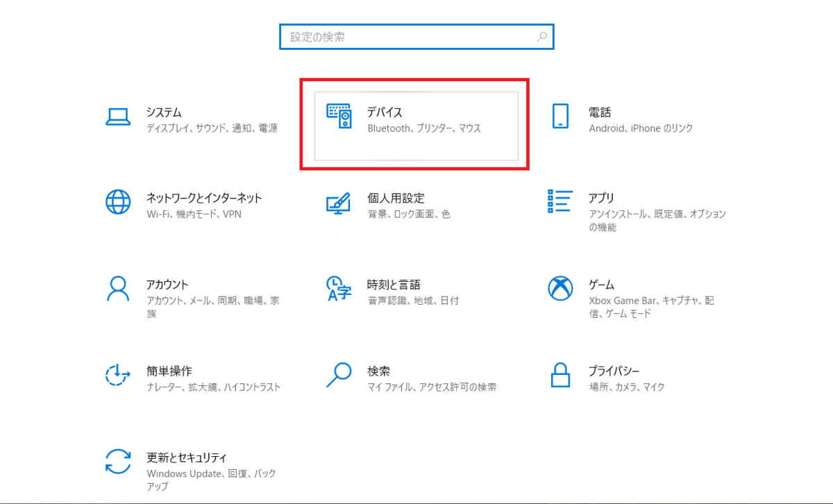833x504 pixels.
Task: Focus the 設定の検索 search field
Action: (x=416, y=37)
